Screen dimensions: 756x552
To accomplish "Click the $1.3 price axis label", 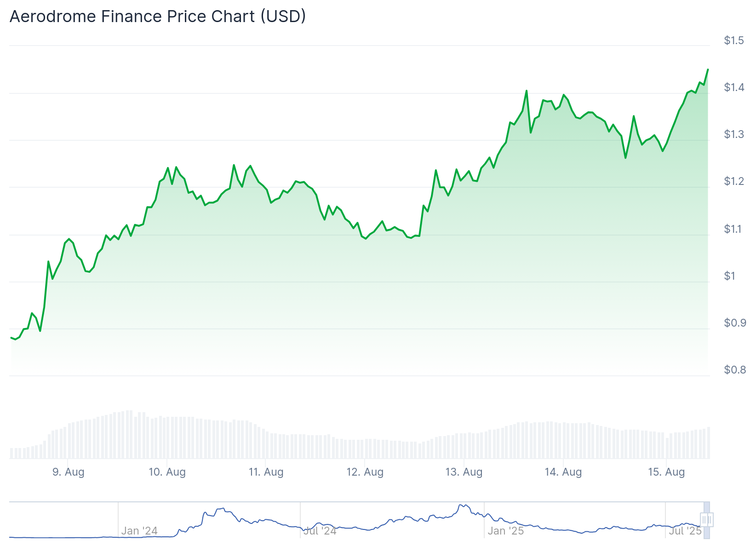I will point(733,134).
